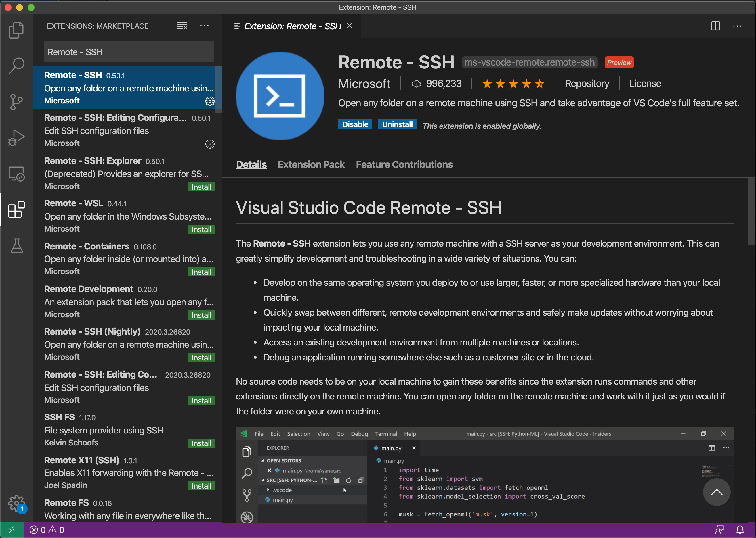Click the star rating of the extension
The width and height of the screenshot is (756, 538).
(x=513, y=84)
